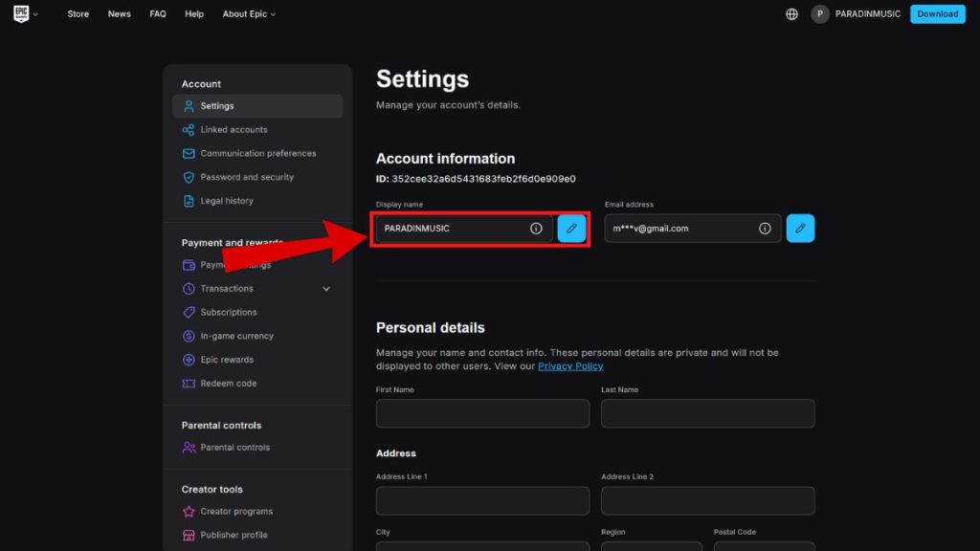Viewport: 980px width, 551px height.
Task: Select the Communication preferences envelope icon
Action: 188,153
